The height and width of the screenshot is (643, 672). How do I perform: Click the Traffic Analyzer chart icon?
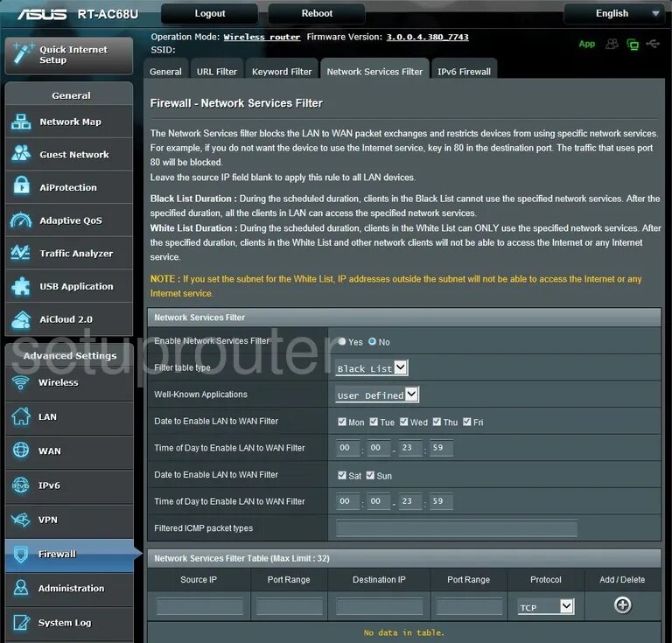(x=20, y=252)
